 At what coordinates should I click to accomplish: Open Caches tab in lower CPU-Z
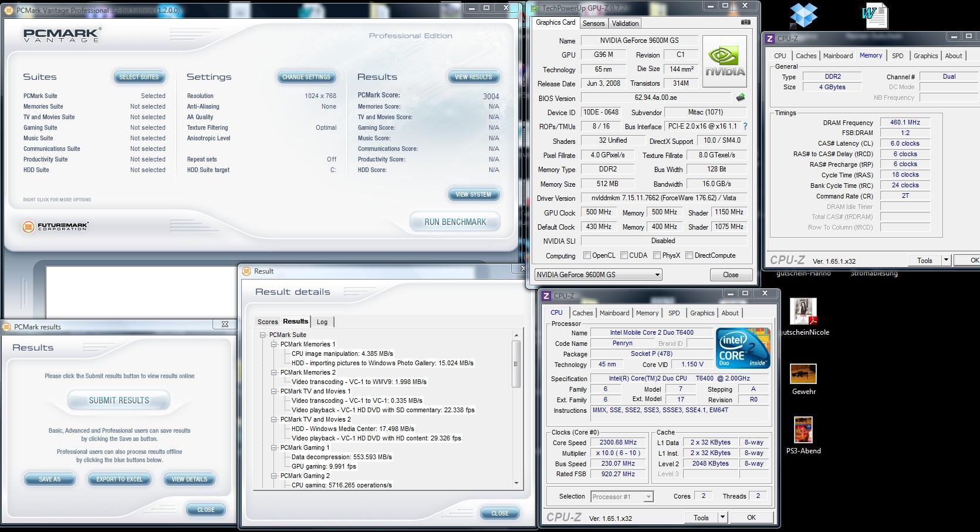(x=583, y=313)
